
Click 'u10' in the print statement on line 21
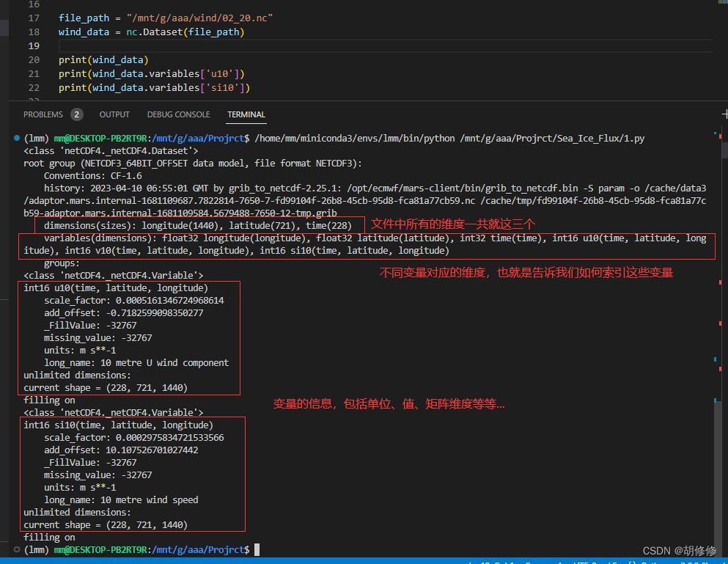click(x=220, y=74)
